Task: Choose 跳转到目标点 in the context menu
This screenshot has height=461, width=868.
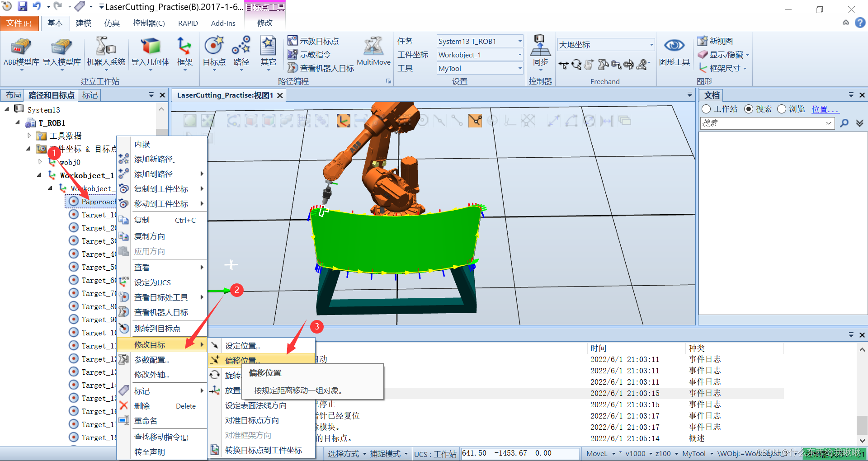Action: coord(162,329)
